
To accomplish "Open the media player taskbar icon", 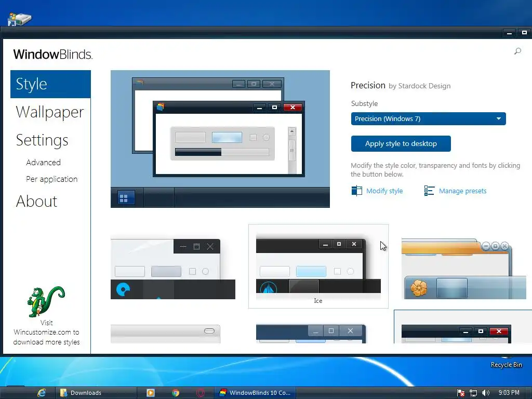I will (150, 393).
